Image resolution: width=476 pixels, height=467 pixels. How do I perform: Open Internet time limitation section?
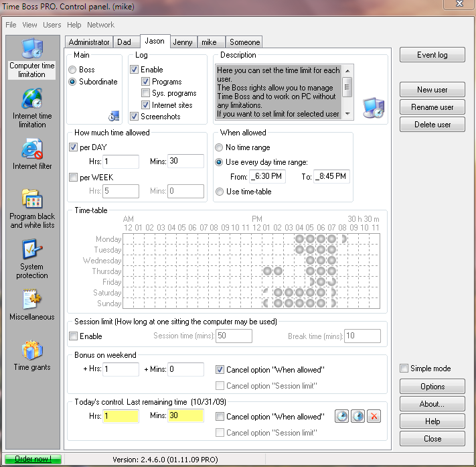coord(32,109)
